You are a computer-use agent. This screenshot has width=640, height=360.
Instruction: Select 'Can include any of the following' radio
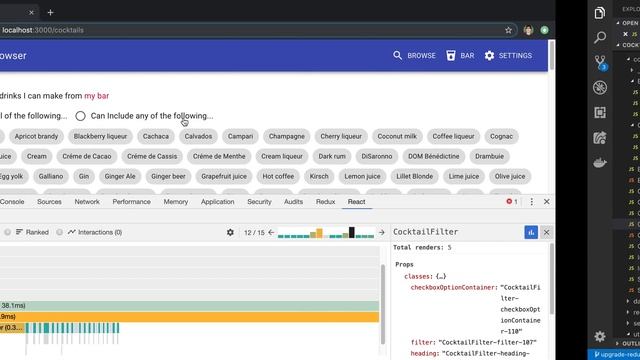(80, 116)
